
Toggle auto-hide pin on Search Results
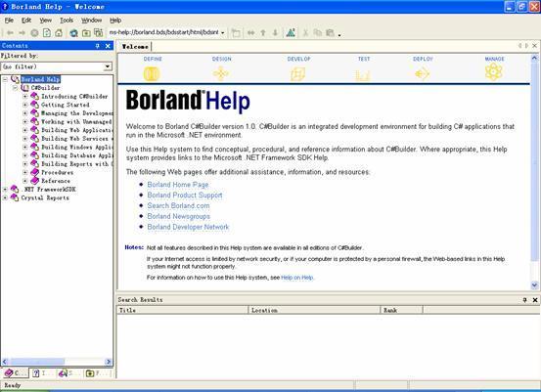click(524, 300)
